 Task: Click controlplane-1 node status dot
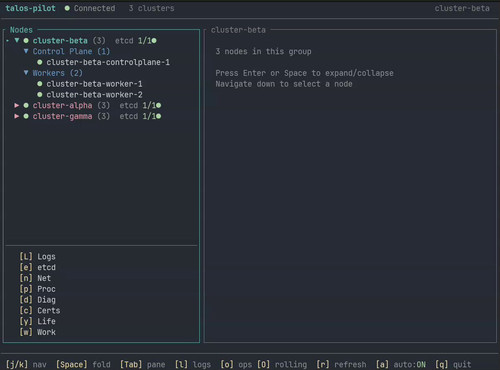coord(40,62)
